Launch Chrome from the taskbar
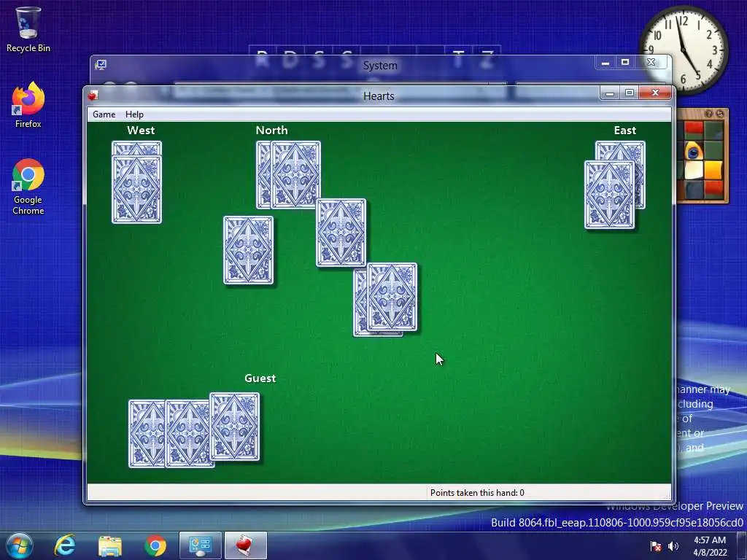747x560 pixels. 155,545
